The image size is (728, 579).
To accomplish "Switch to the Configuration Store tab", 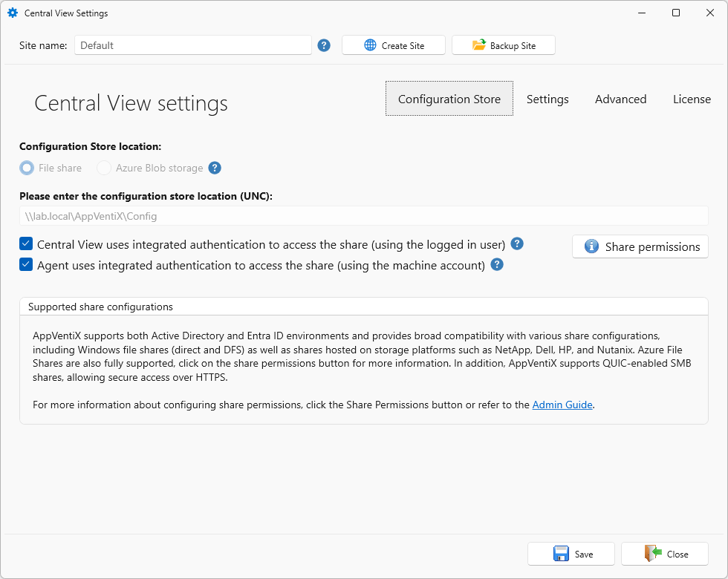I will coord(449,99).
